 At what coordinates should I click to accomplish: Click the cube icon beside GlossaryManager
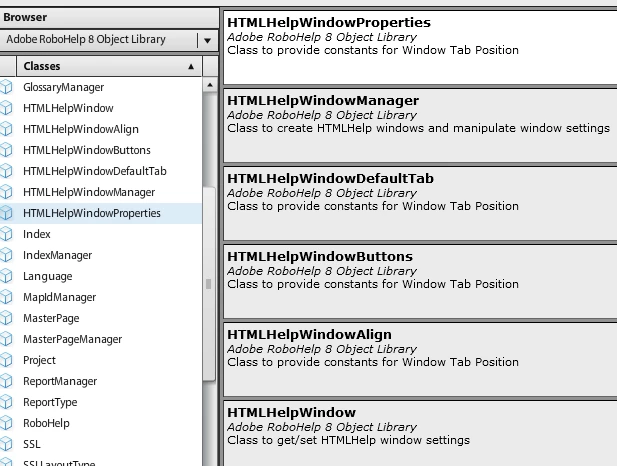6,87
